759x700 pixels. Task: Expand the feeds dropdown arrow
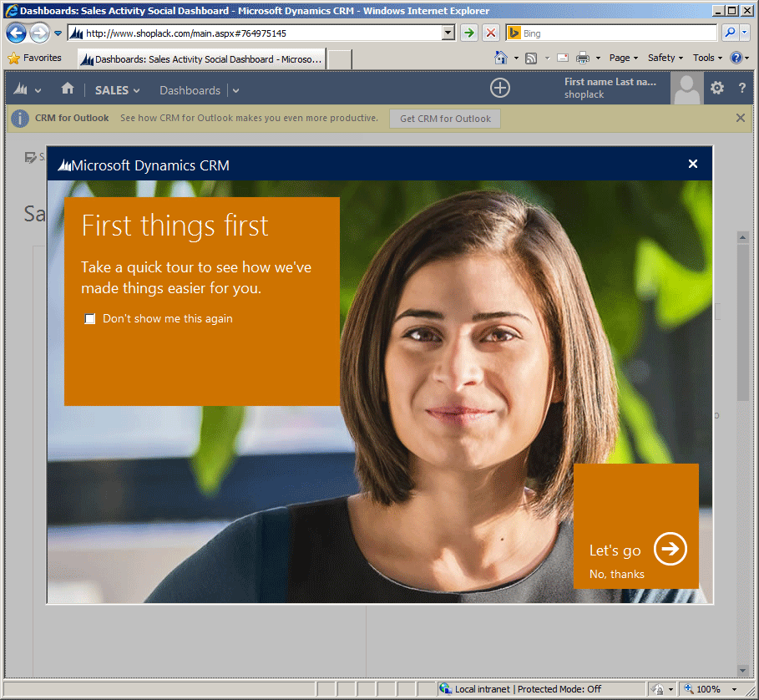click(548, 58)
